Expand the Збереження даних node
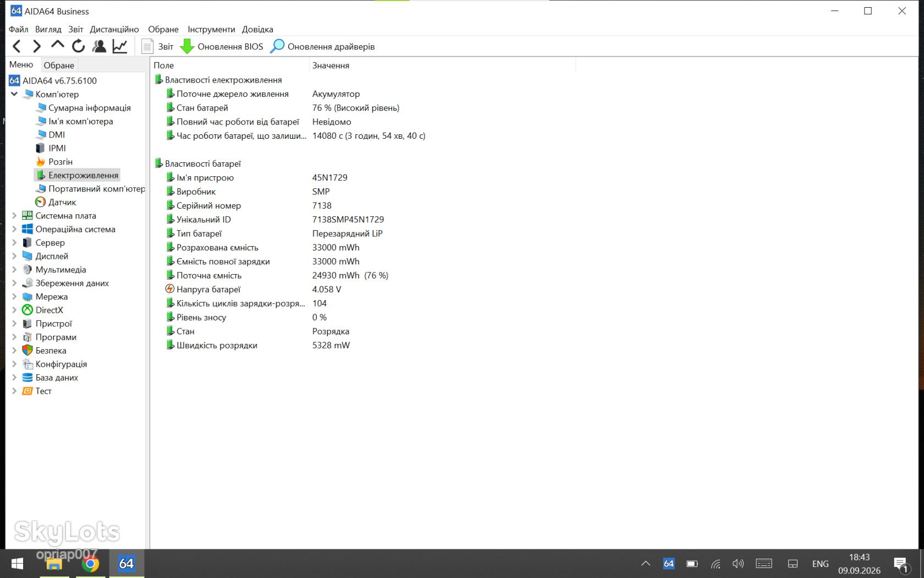 pos(14,283)
